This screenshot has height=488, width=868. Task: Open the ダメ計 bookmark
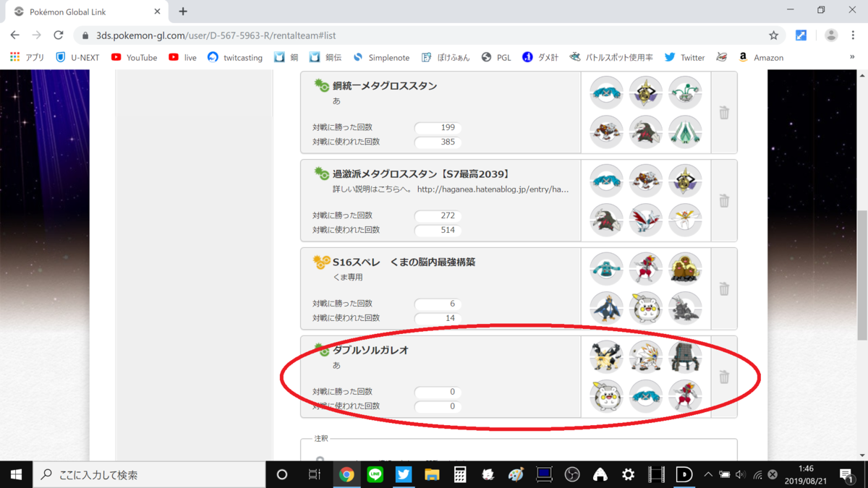[540, 57]
